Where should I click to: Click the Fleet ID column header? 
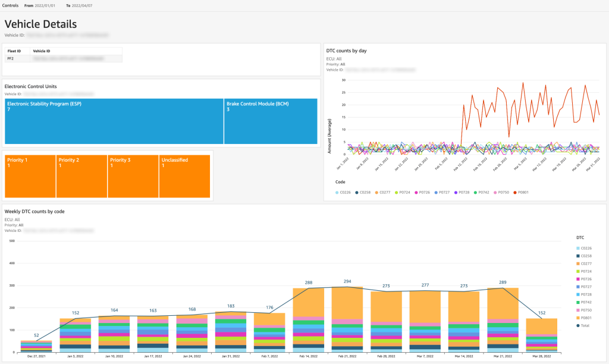coord(14,51)
